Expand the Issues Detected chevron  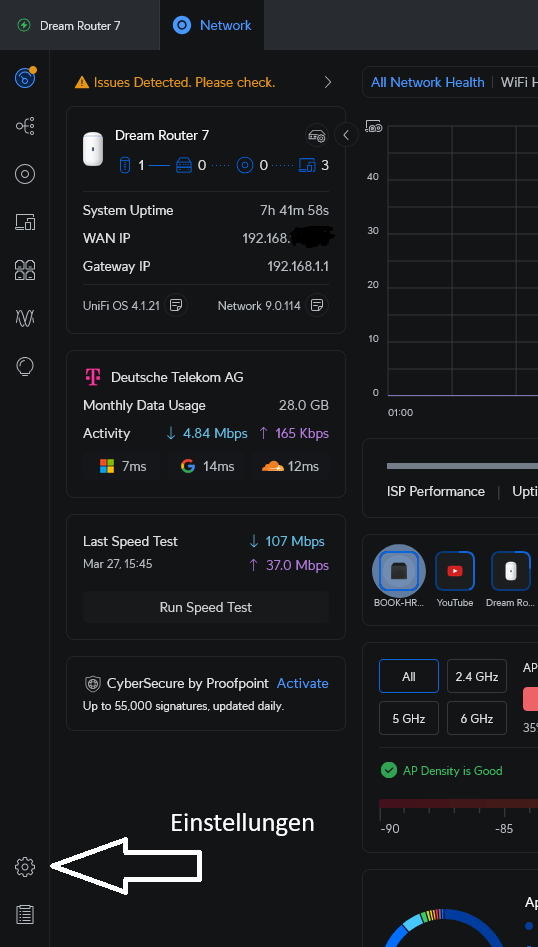[x=328, y=82]
